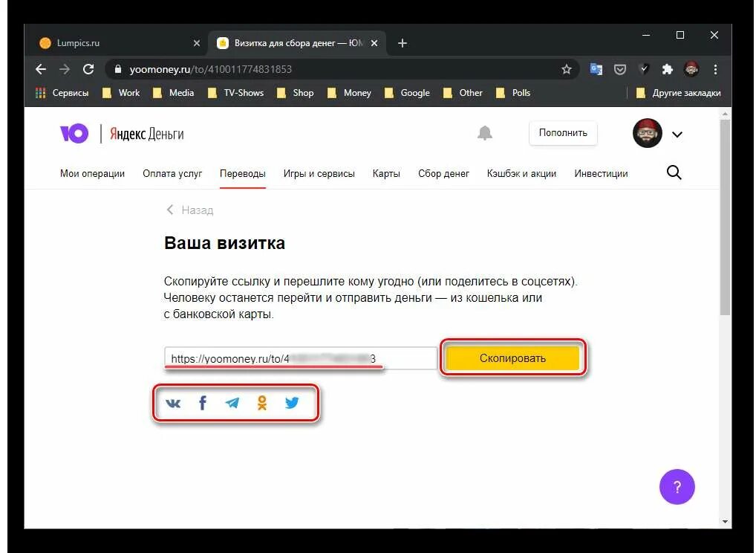
Task: Open Google Translate extension icon
Action: point(596,69)
